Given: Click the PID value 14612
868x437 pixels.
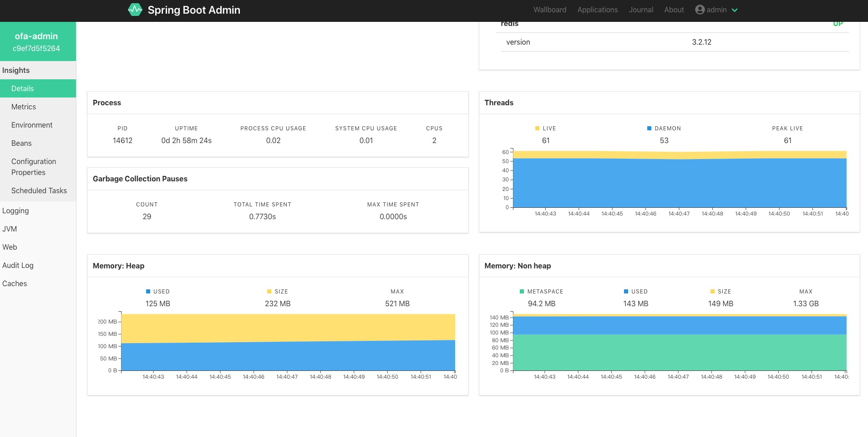Looking at the screenshot, I should click(x=122, y=140).
